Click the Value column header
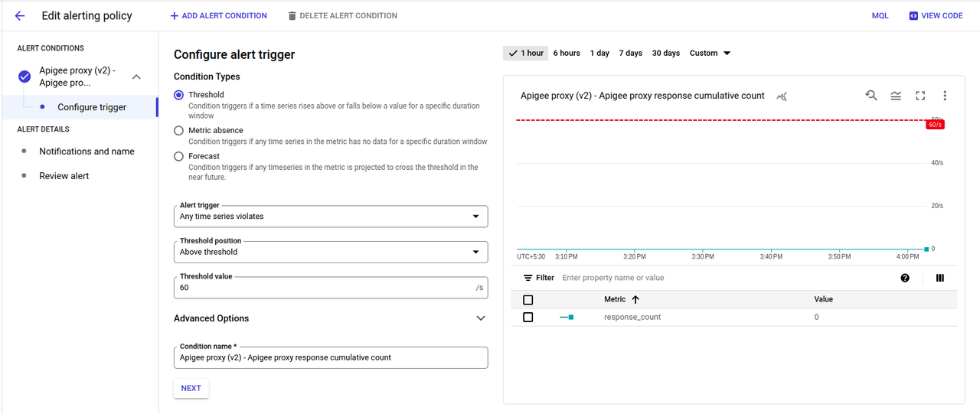980x414 pixels. 823,299
